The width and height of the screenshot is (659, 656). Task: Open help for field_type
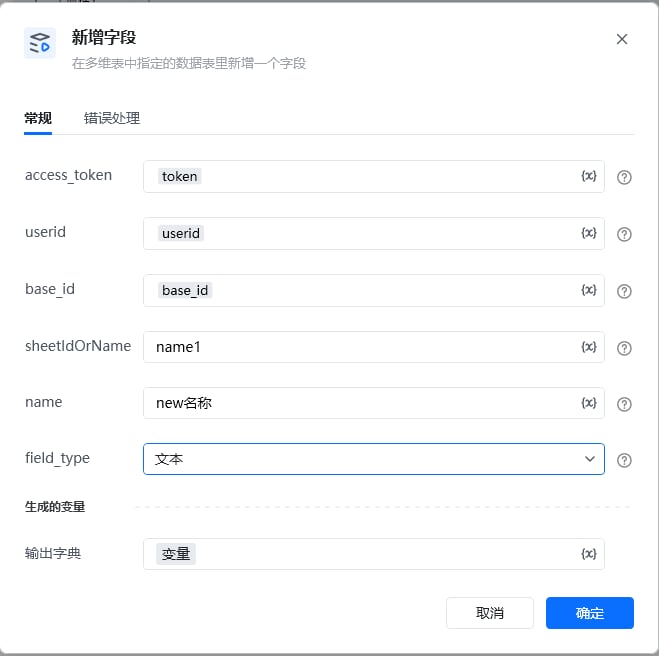click(x=624, y=460)
